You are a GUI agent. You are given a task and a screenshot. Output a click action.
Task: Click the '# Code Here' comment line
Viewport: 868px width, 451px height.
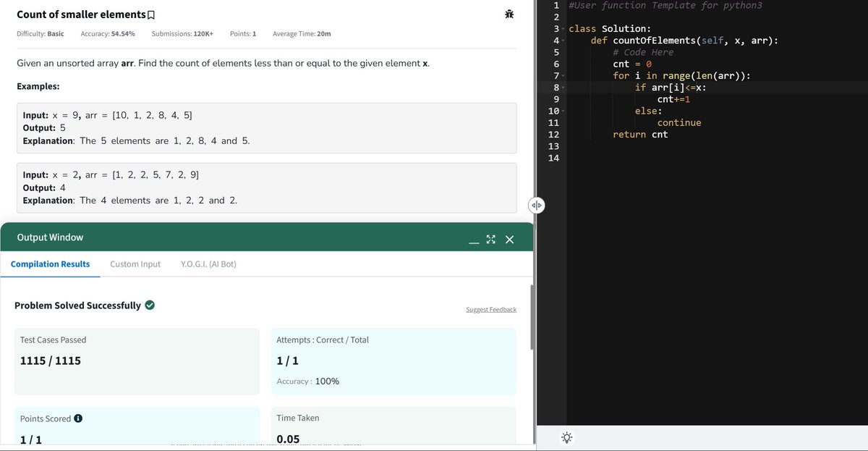[642, 52]
